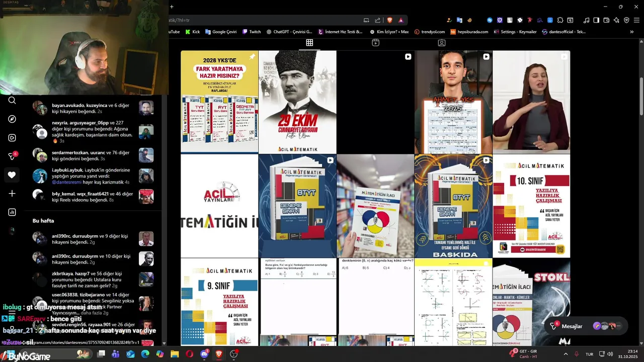This screenshot has width=644, height=362.
Task: Switch the TUR keyboard language indicator
Action: [589, 354]
